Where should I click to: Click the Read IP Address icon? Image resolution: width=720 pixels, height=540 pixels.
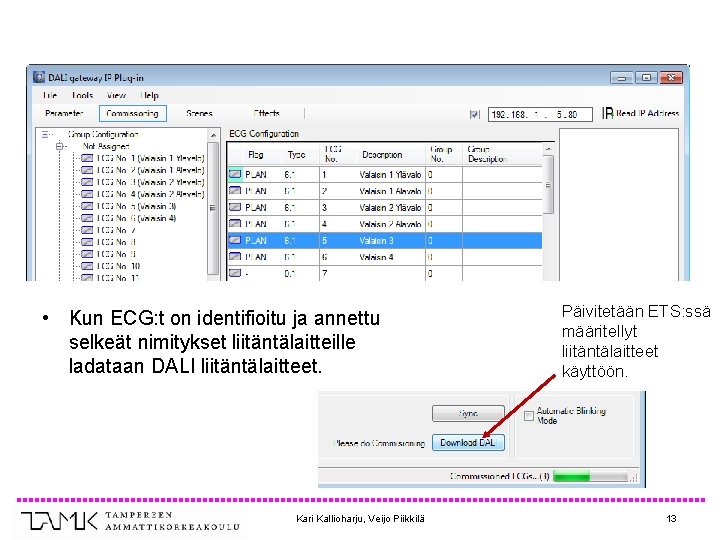[608, 113]
